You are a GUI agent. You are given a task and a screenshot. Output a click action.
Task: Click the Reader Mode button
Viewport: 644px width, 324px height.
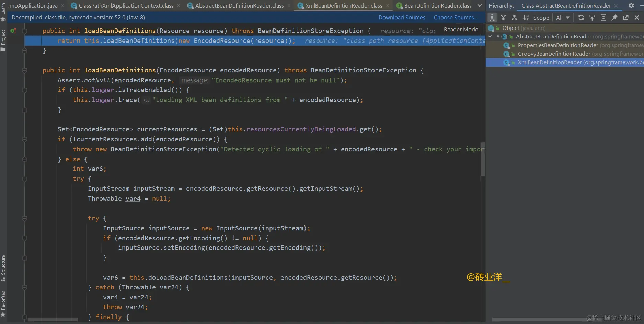click(x=461, y=30)
